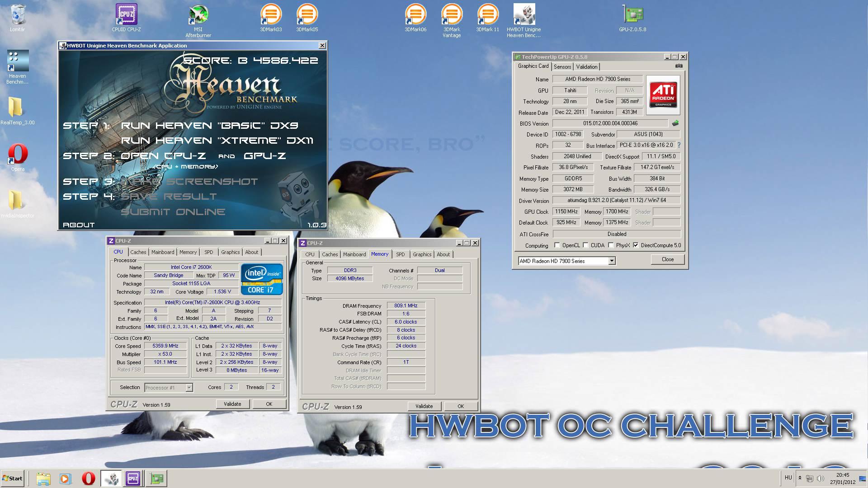The width and height of the screenshot is (868, 488).
Task: Open the Graphics tab in right CPU-Z window
Action: tap(422, 255)
